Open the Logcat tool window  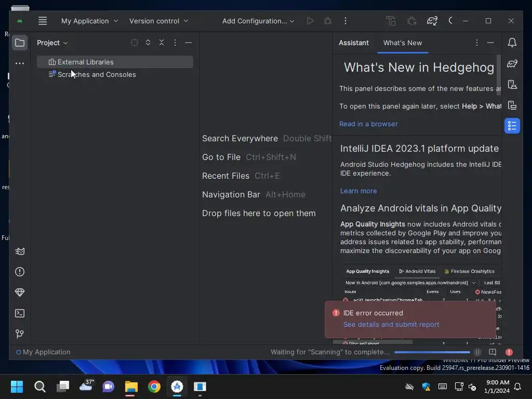click(20, 251)
